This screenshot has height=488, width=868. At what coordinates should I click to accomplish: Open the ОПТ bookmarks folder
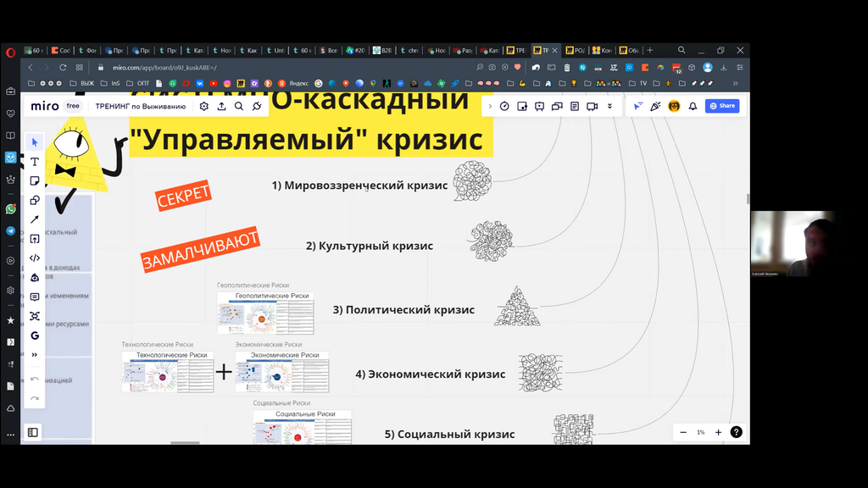pyautogui.click(x=138, y=84)
